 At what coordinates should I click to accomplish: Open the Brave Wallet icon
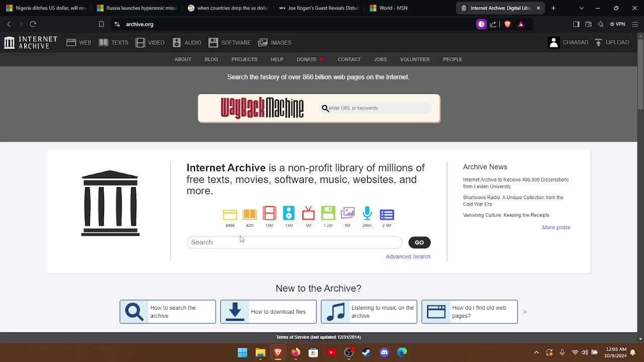[588, 24]
